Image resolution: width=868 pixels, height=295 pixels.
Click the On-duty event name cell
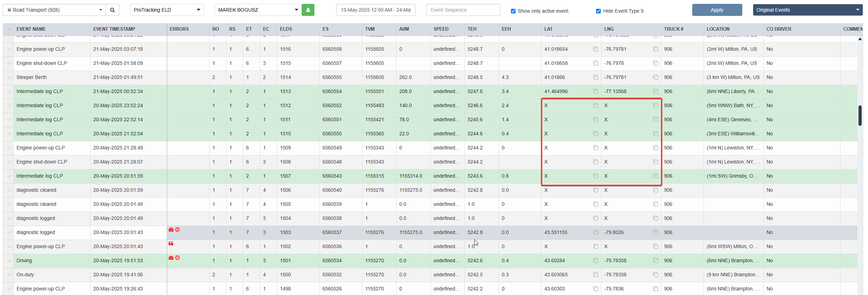tap(52, 275)
